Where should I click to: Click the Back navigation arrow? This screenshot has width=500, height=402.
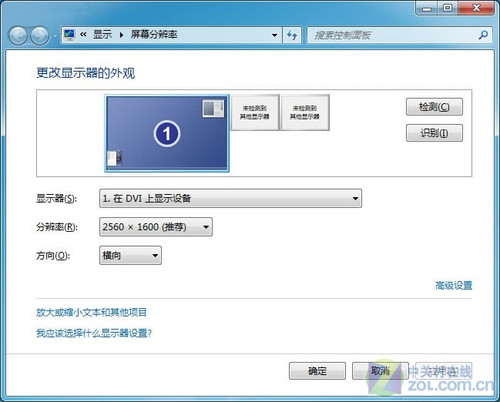click(18, 36)
